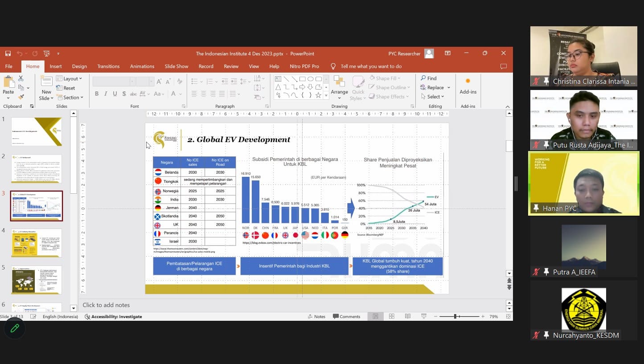Switch to Reading View in status bar
644x364 pixels.
408,316
